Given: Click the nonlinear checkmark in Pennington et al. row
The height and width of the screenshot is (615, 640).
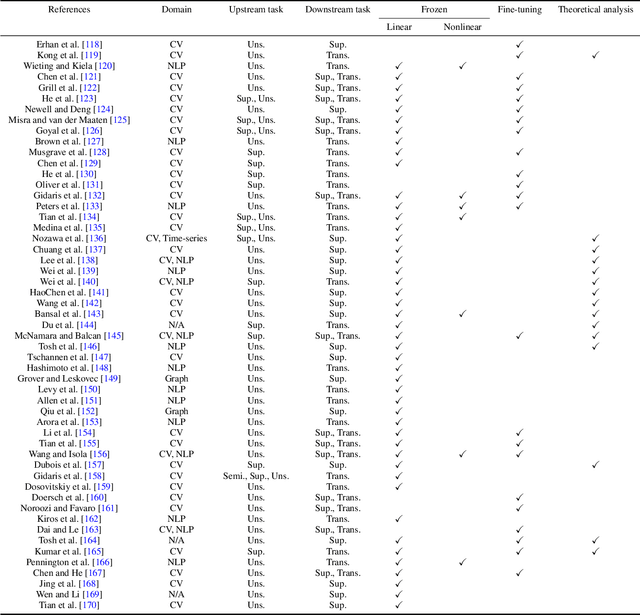Looking at the screenshot, I should (462, 563).
